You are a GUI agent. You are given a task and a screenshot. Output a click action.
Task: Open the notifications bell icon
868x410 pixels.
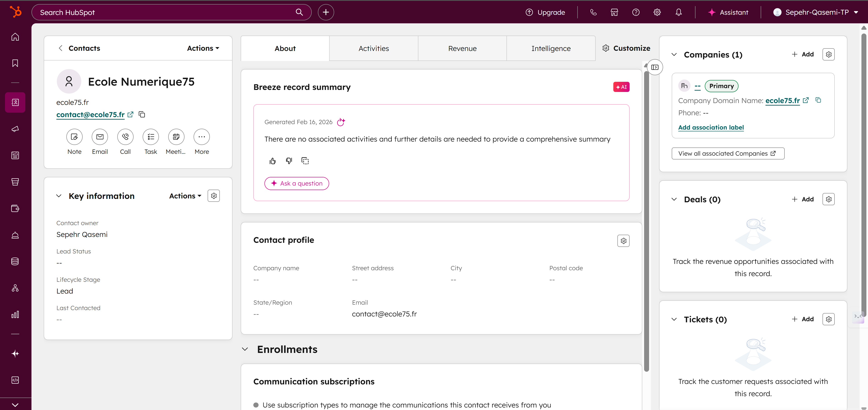pos(678,12)
